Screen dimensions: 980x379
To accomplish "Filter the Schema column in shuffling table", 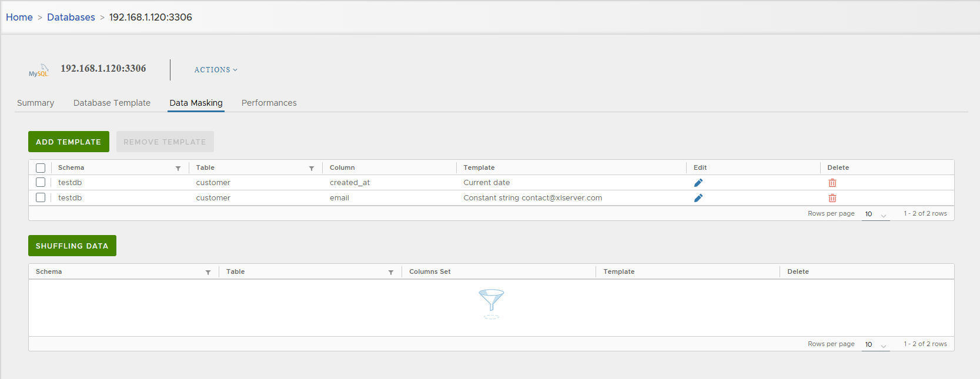I will coord(208,273).
